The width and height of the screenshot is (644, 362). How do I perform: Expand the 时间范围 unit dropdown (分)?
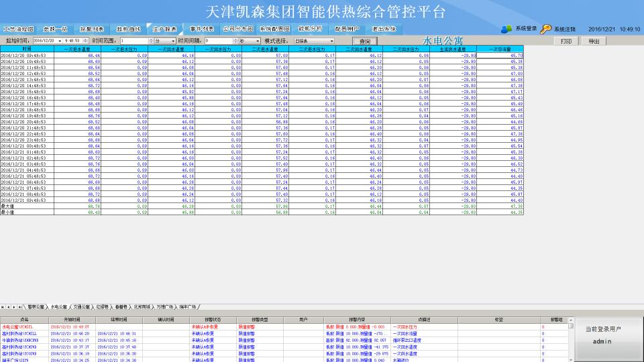click(x=173, y=41)
